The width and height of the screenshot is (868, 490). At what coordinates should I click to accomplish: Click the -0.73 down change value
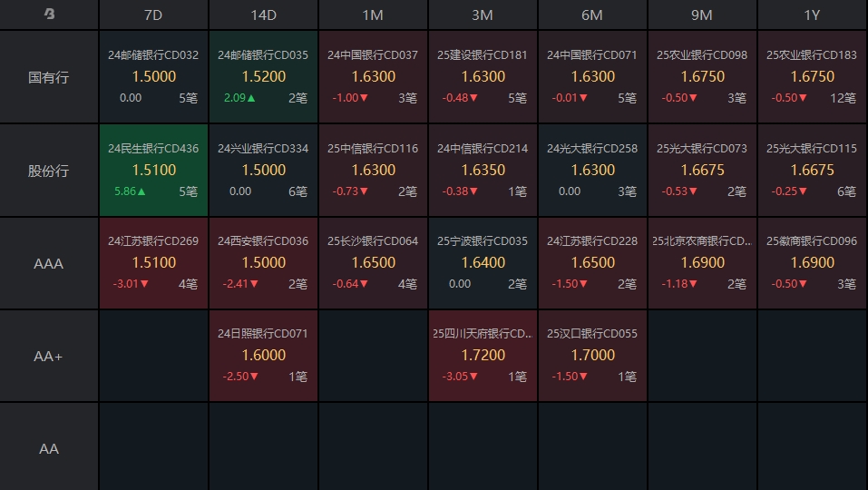(x=350, y=191)
